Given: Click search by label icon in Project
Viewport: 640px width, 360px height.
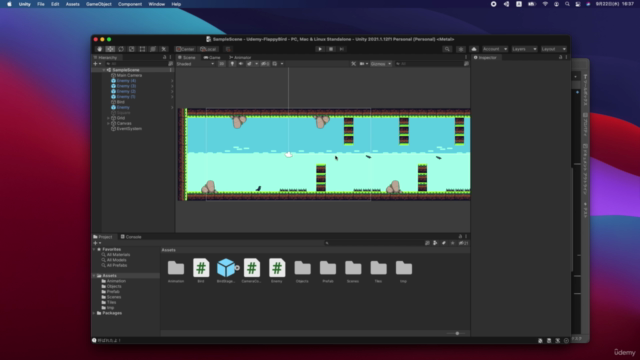Looking at the screenshot, I should click(x=444, y=243).
